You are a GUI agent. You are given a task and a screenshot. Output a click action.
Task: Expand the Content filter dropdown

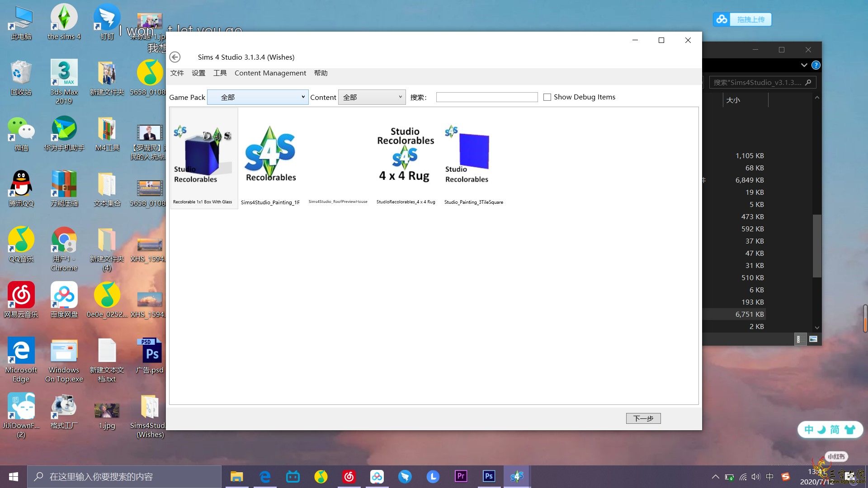[372, 97]
